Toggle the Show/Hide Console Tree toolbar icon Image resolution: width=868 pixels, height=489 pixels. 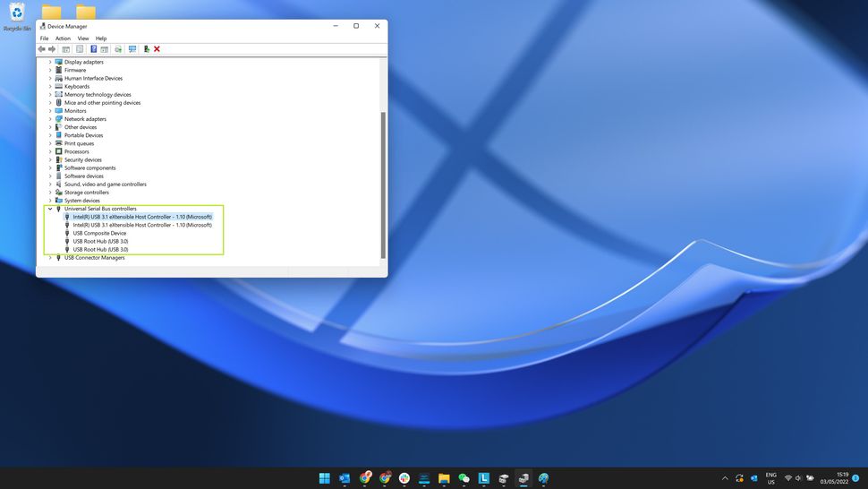click(x=66, y=49)
